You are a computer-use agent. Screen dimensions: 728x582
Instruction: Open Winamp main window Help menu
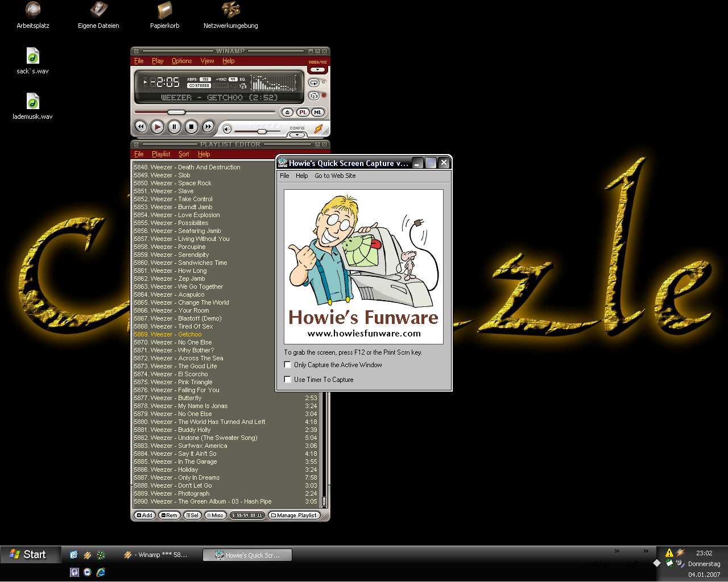228,61
